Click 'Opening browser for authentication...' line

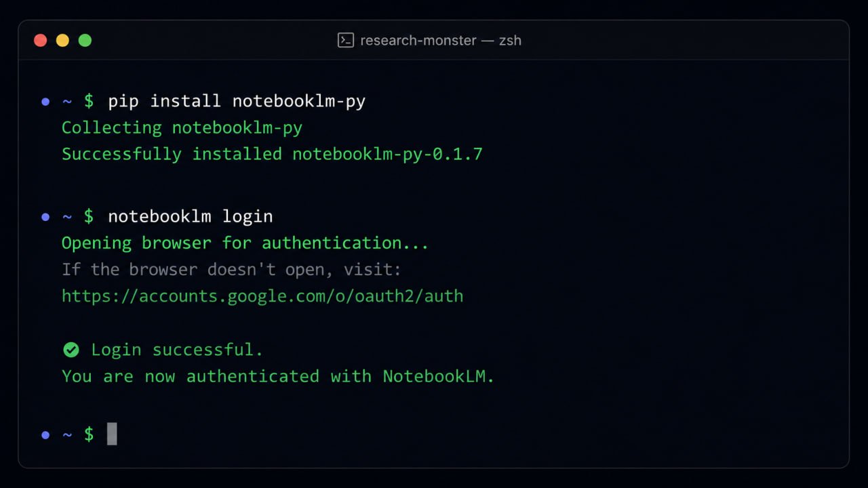tap(245, 243)
